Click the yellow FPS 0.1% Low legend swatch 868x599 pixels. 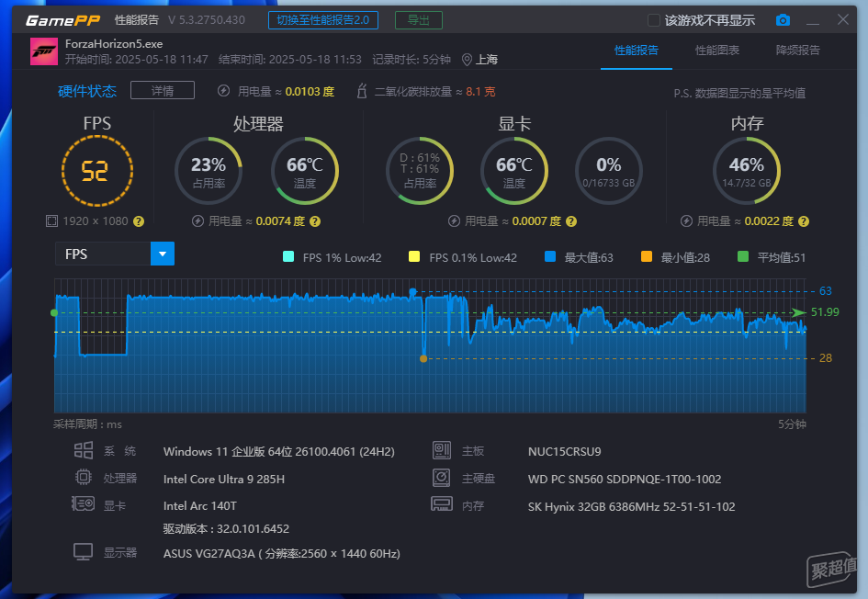coord(414,256)
